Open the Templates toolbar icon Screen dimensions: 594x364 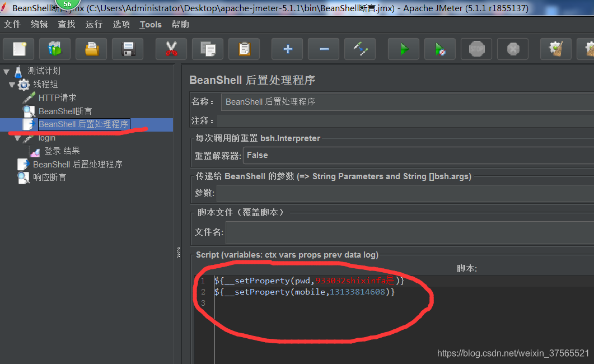pos(55,49)
